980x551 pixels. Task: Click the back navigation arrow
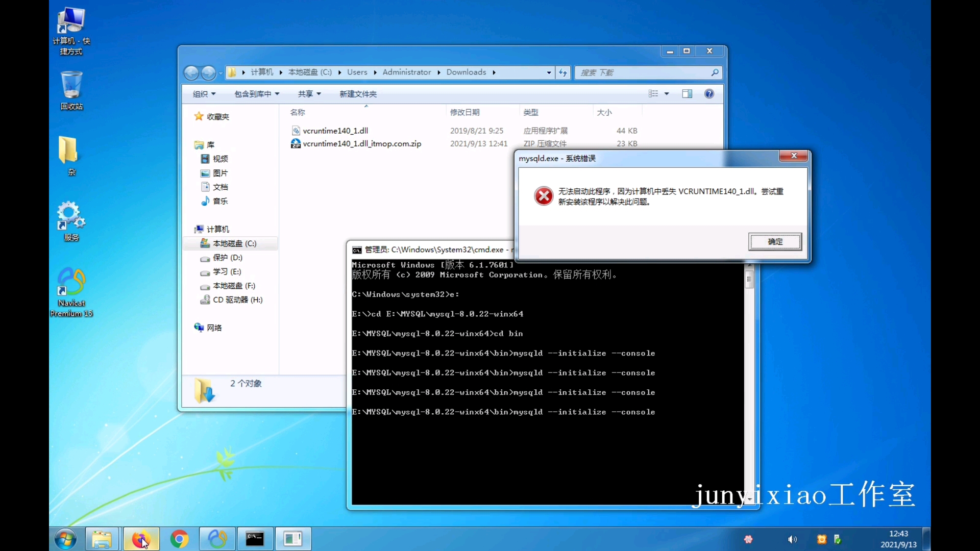(x=191, y=72)
